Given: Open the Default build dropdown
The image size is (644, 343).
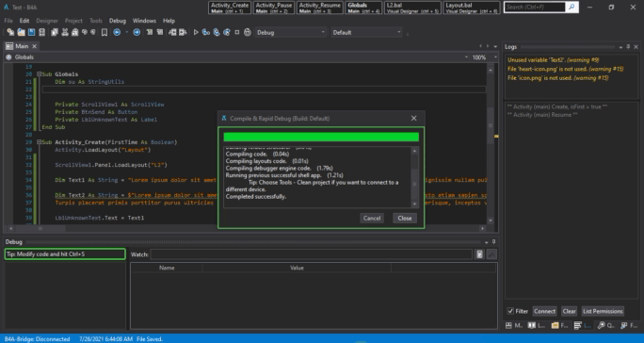Looking at the screenshot, I should 366,32.
